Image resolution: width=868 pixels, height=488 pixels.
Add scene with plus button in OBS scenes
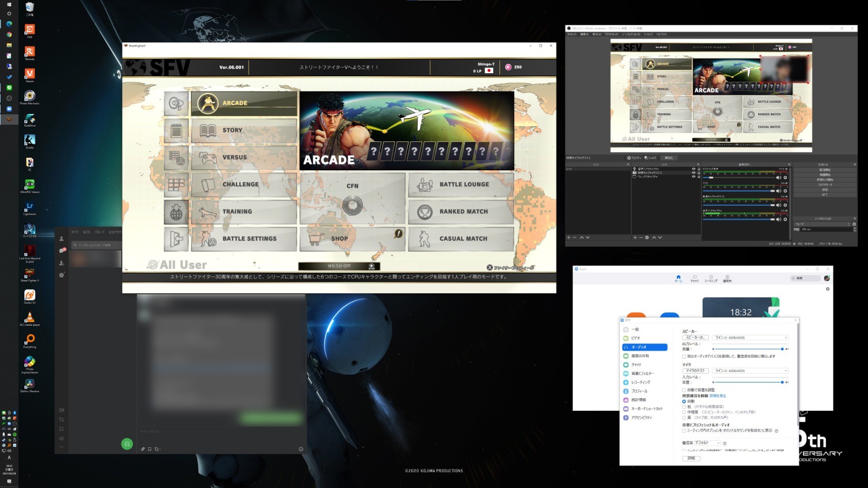(x=568, y=237)
